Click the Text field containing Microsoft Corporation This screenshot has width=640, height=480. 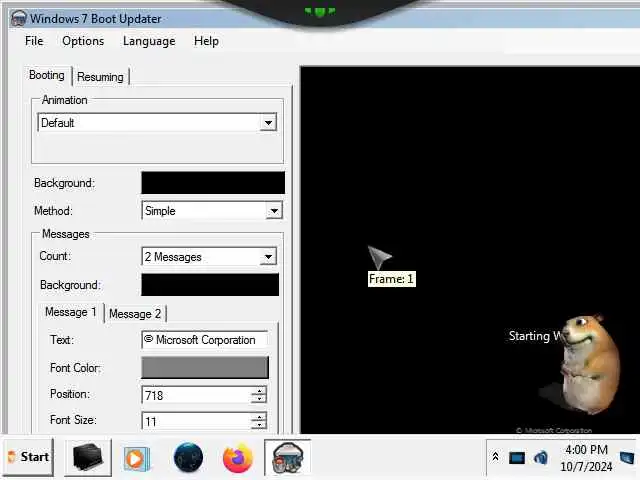coord(204,340)
